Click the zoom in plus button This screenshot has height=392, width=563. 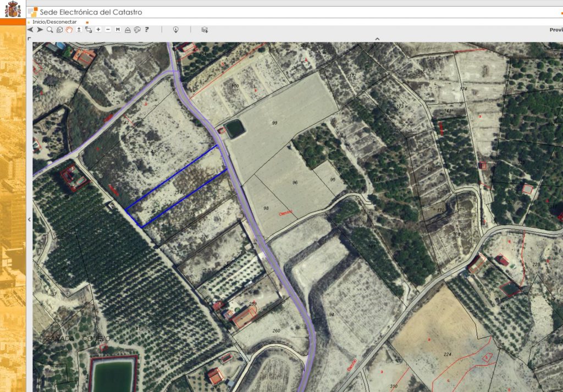pos(98,30)
